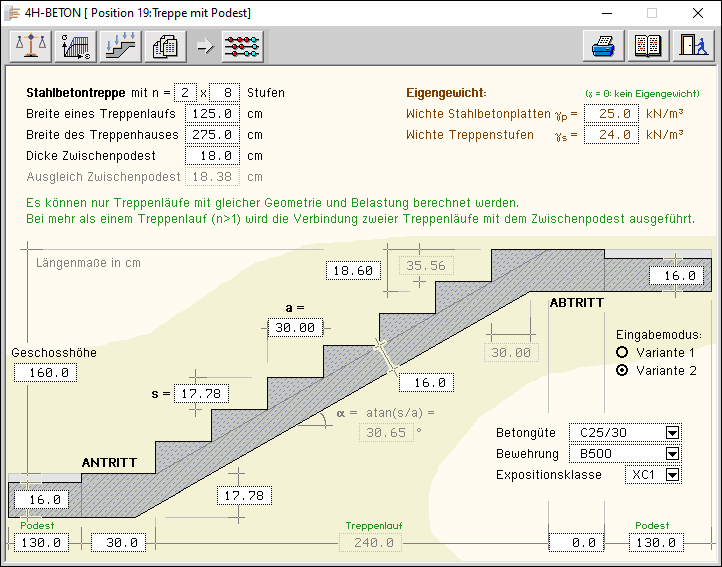The height and width of the screenshot is (567, 722).
Task: Open the help book icon
Action: 647,46
